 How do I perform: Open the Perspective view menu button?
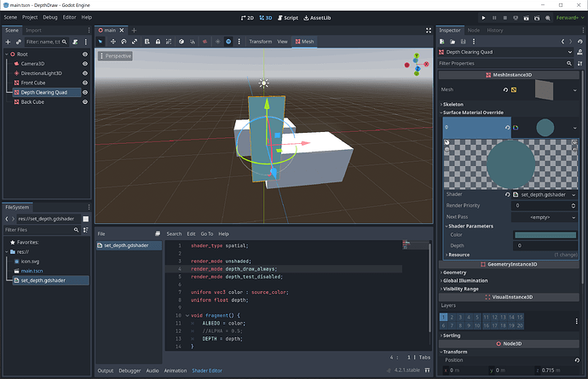pyautogui.click(x=115, y=56)
